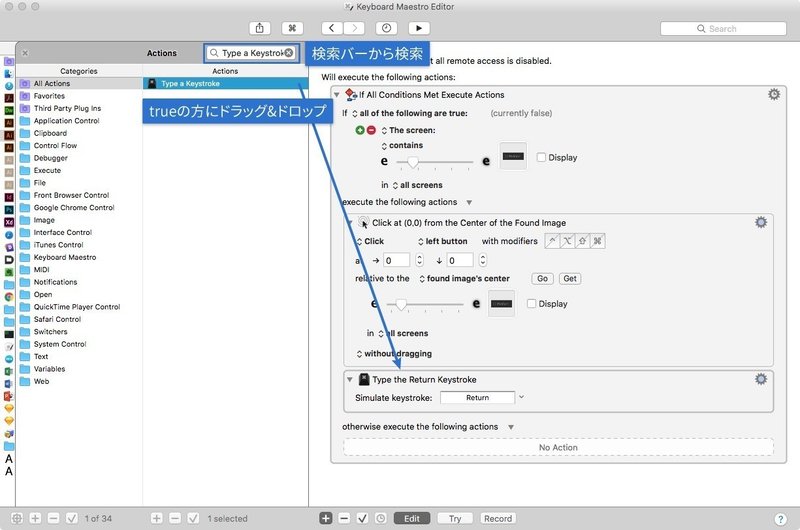The image size is (800, 530).
Task: Toggle macro enable checkmark beside 1 selected
Action: point(193,518)
